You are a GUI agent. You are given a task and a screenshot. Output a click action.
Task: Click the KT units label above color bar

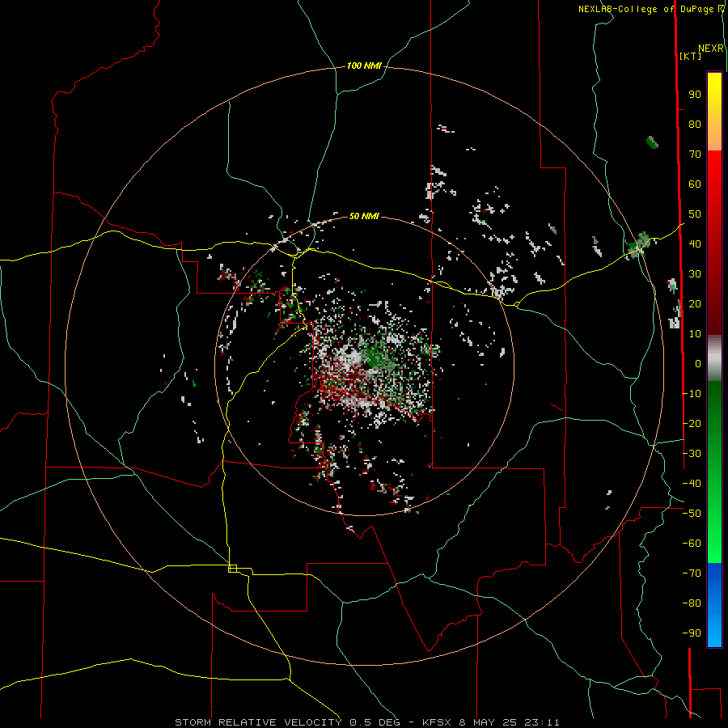click(691, 56)
